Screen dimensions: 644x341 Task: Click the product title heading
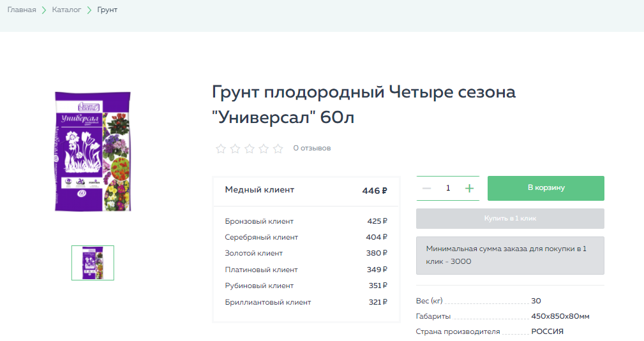coord(363,105)
